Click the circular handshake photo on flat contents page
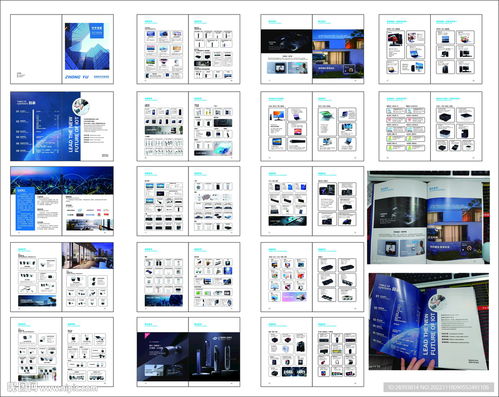The width and height of the screenshot is (499, 397). (x=81, y=107)
